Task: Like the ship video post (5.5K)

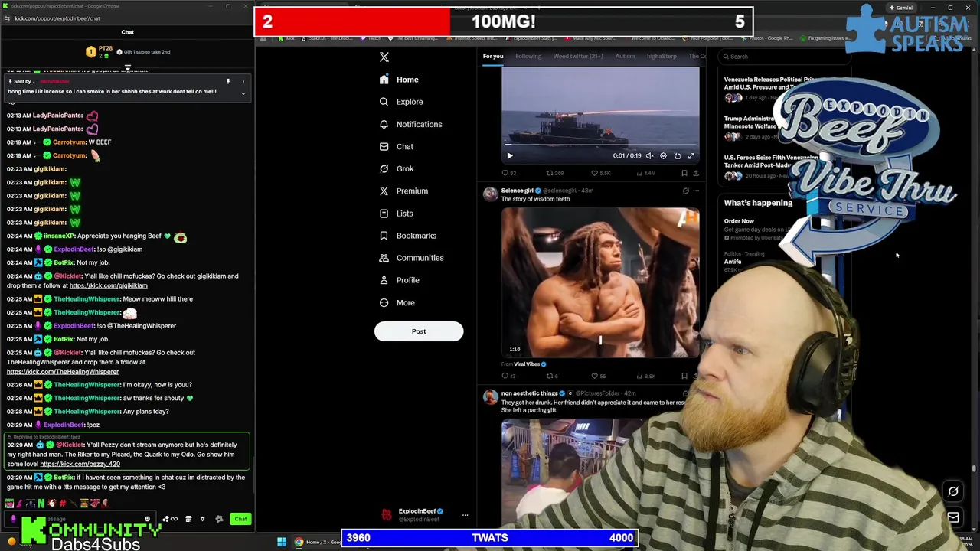Action: click(x=601, y=173)
